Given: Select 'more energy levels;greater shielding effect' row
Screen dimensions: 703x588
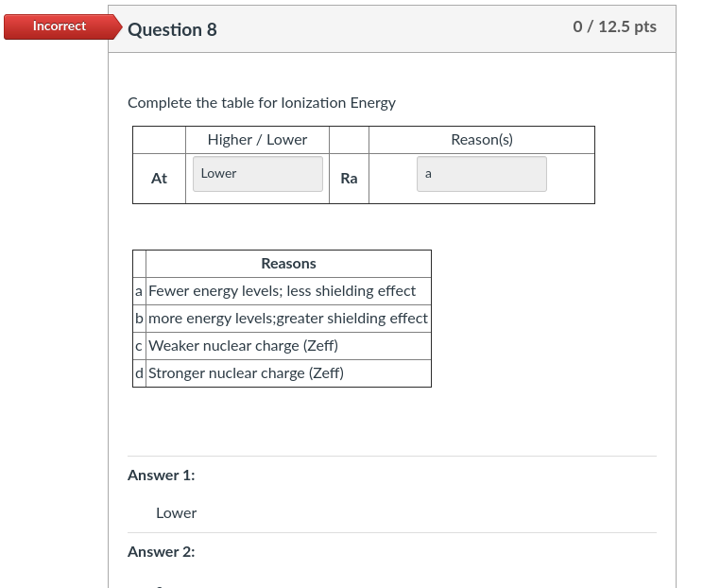Looking at the screenshot, I should coord(287,319).
